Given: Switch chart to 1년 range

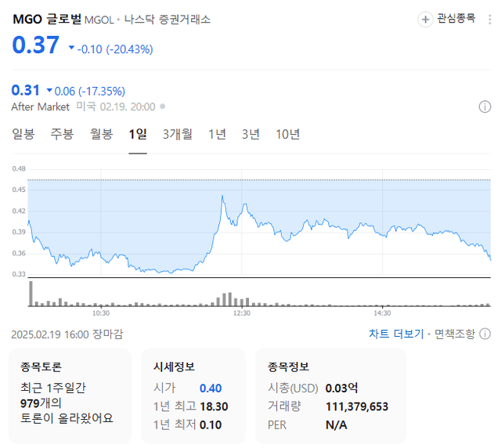Looking at the screenshot, I should coord(217,134).
